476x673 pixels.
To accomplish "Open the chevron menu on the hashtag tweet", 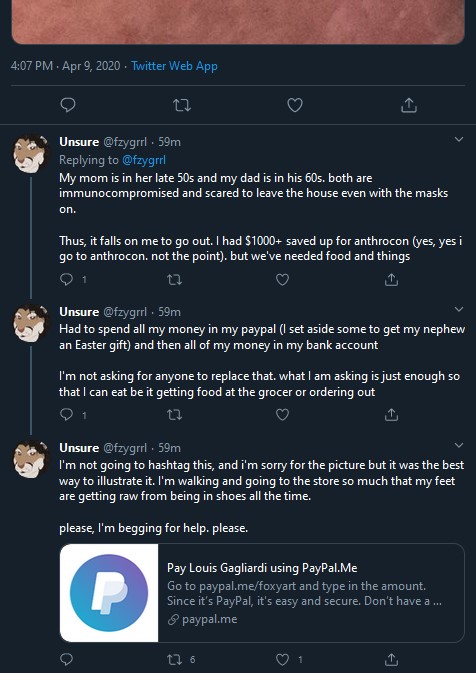I will 459,445.
